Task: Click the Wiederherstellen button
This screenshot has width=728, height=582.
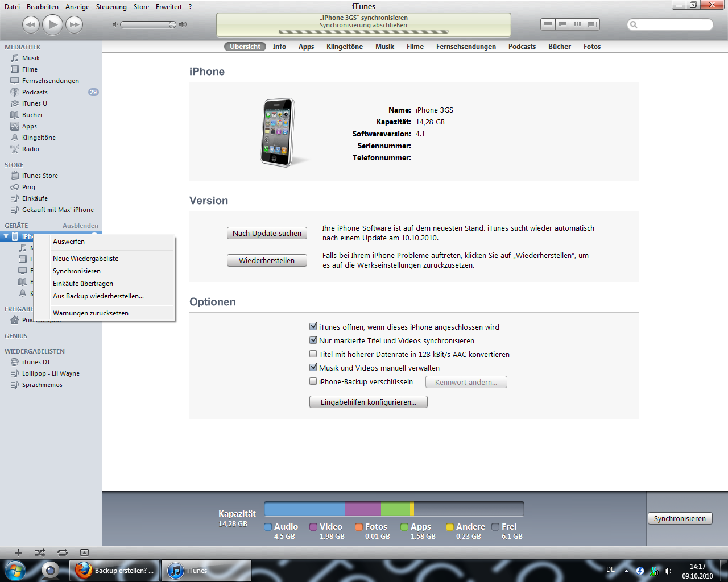Action: tap(267, 260)
